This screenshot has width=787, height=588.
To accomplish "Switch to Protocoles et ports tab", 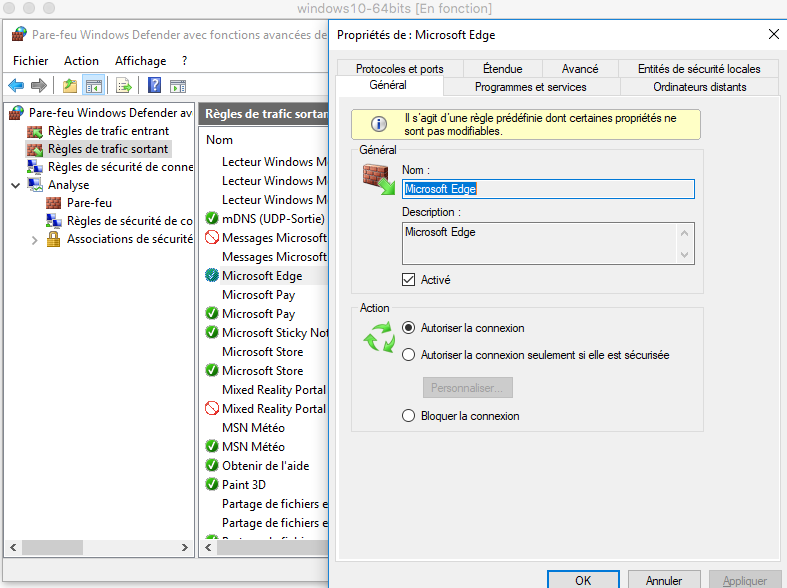I will [x=400, y=69].
